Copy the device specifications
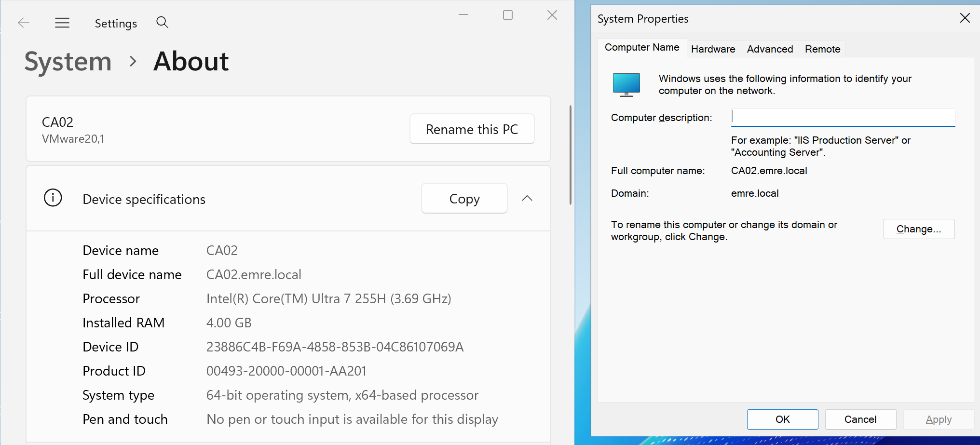 [x=464, y=199]
